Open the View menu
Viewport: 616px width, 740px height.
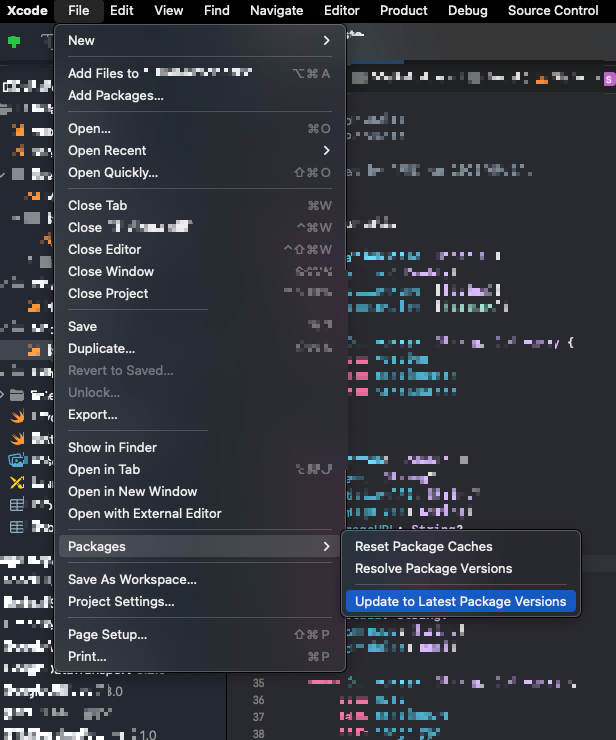(x=169, y=10)
